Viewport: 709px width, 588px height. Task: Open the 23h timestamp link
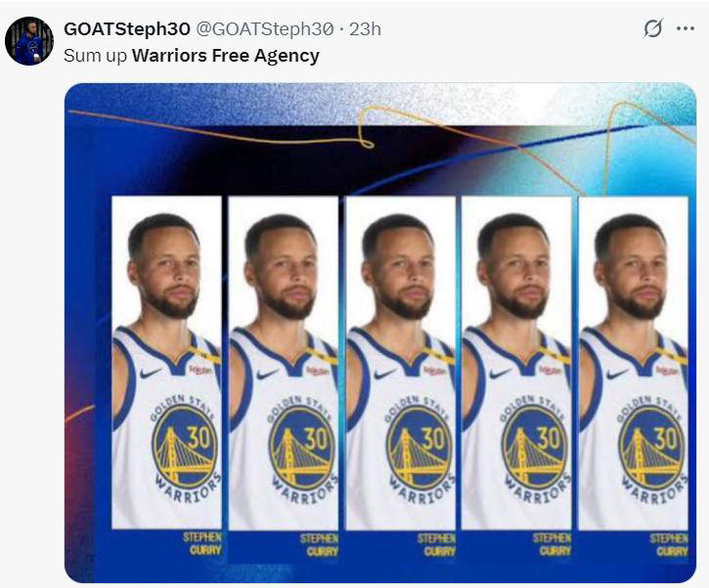(x=366, y=29)
